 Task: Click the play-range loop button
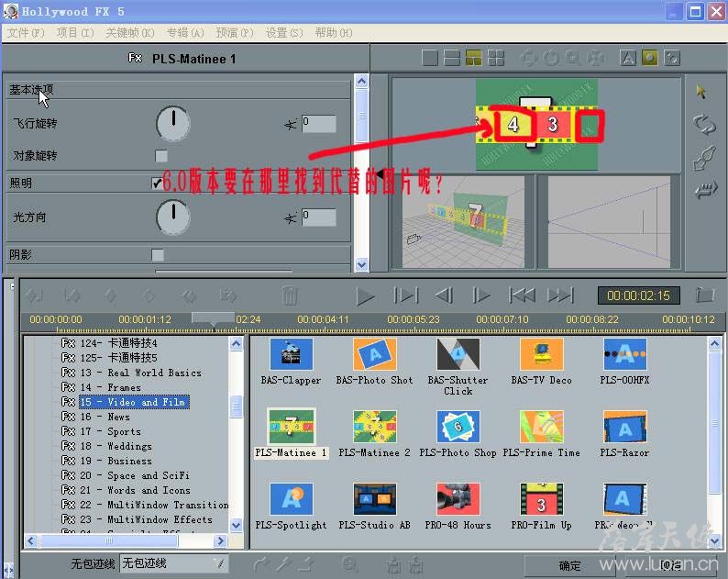click(406, 295)
